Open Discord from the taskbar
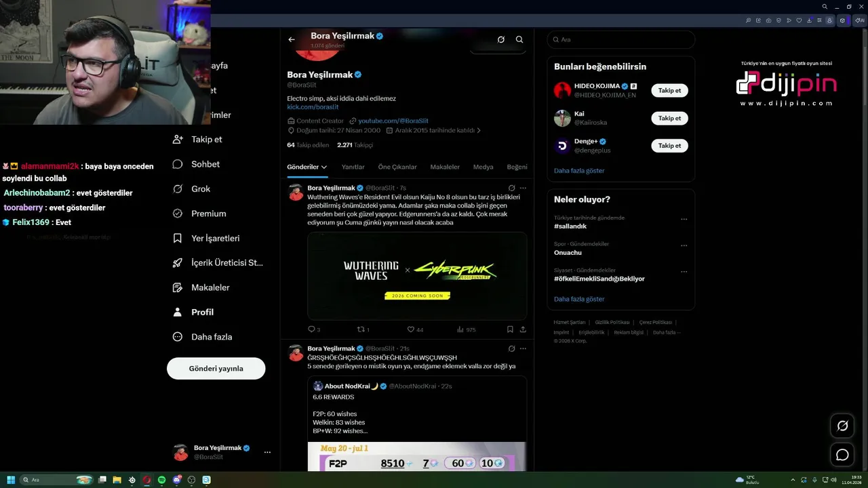 pos(176,480)
